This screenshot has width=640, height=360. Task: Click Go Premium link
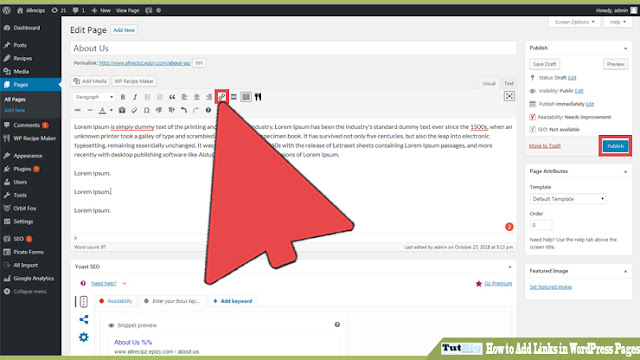498,283
